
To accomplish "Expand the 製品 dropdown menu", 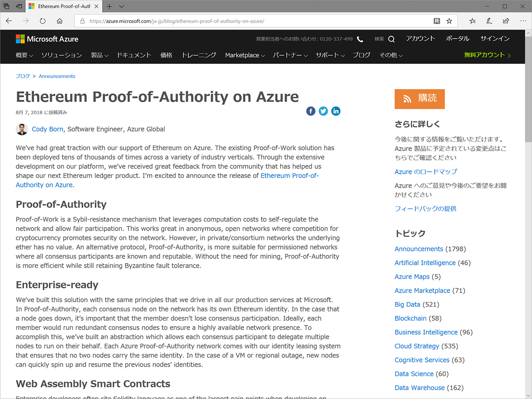I will (x=99, y=55).
